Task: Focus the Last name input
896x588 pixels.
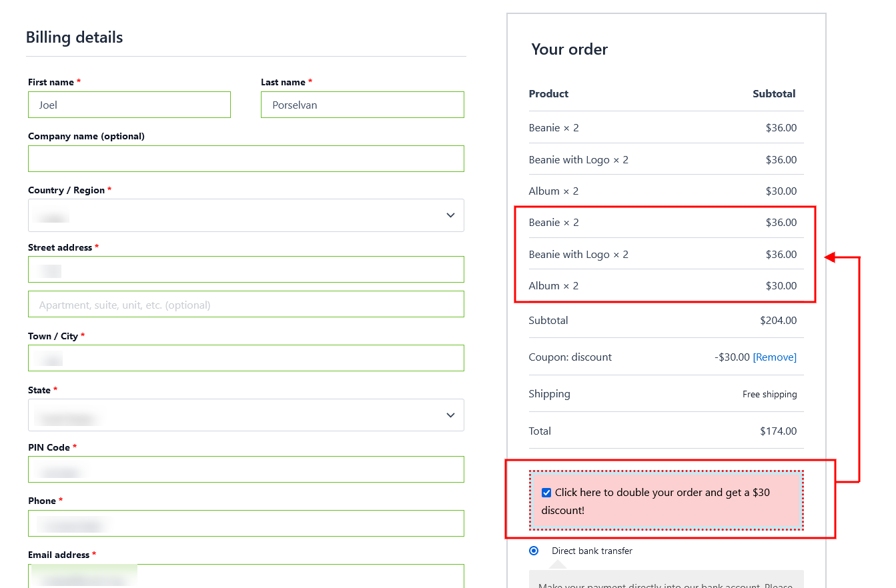Action: 362,105
